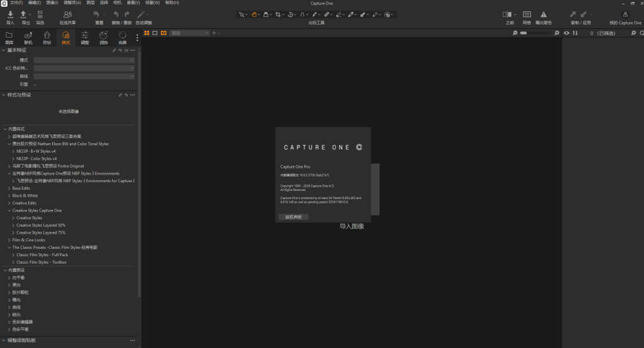This screenshot has width=644, height=348.
Task: Click the Redo arrow icon
Action: [x=127, y=14]
